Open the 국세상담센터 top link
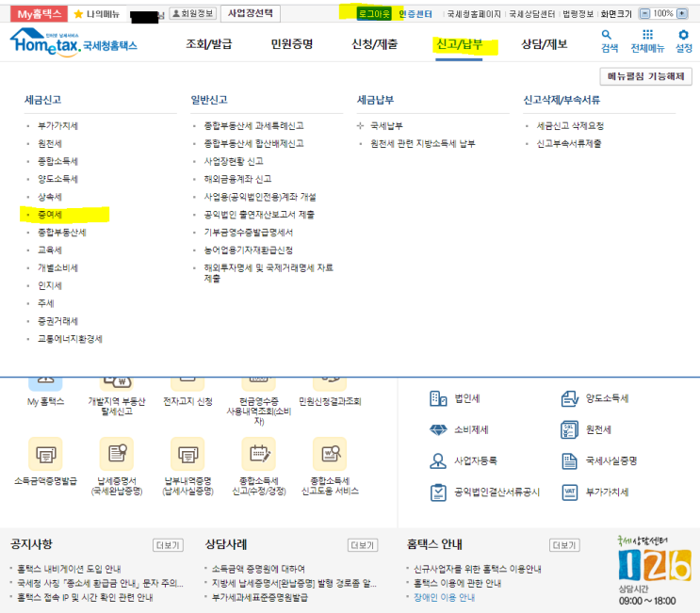The height and width of the screenshot is (613, 700). coord(531,14)
